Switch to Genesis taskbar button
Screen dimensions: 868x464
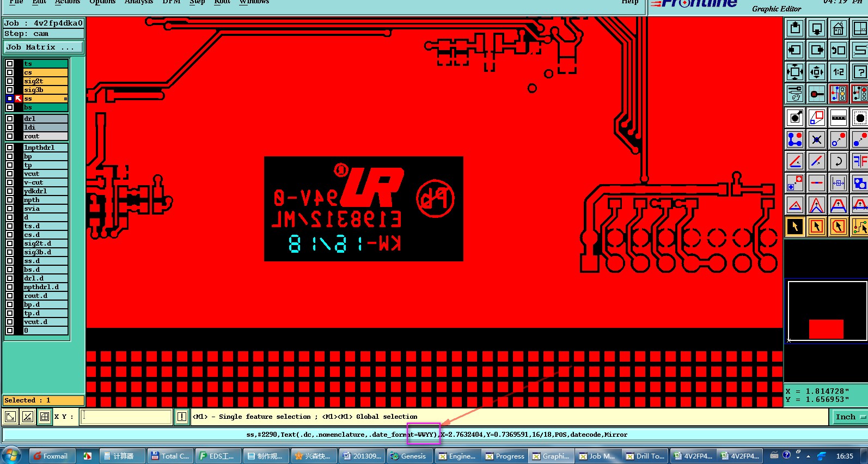click(409, 456)
